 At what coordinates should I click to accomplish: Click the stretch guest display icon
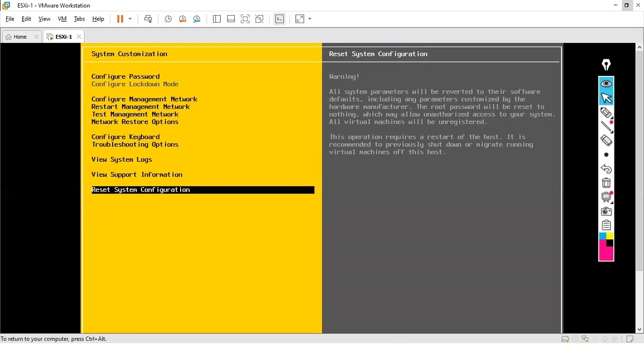(300, 19)
